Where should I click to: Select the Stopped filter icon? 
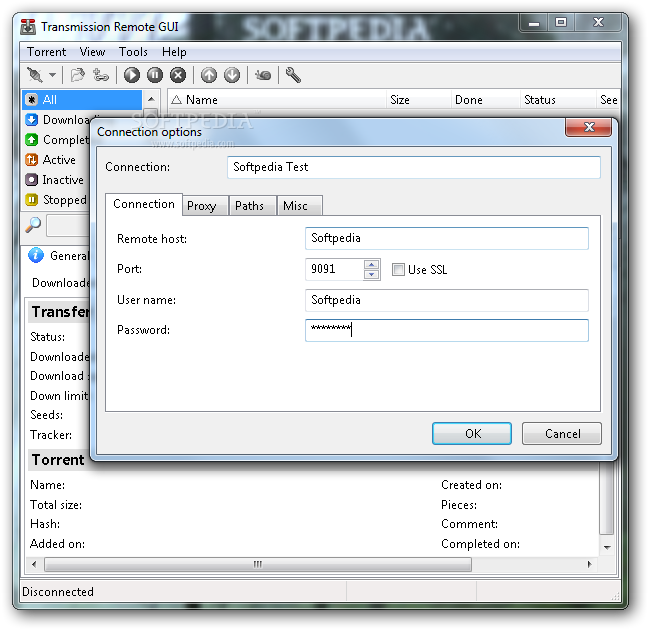31,200
